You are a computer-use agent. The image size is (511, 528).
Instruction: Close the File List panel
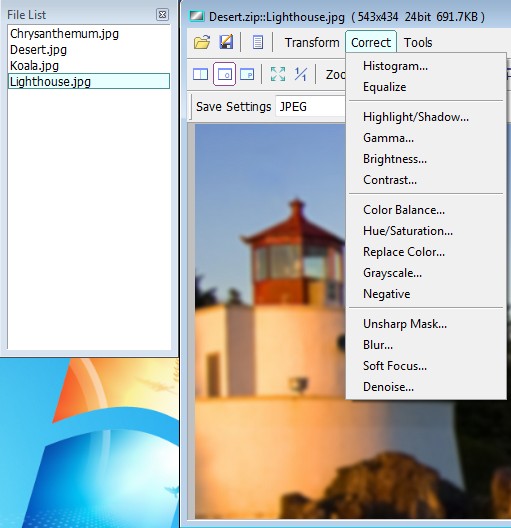(163, 14)
